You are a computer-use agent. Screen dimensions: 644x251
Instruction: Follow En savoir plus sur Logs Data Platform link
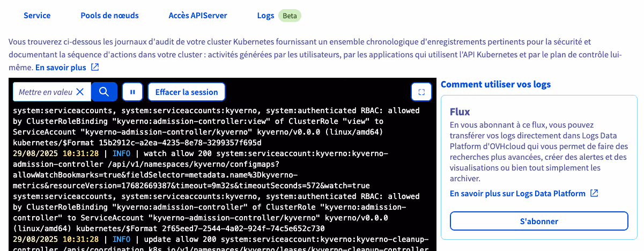[x=517, y=193]
